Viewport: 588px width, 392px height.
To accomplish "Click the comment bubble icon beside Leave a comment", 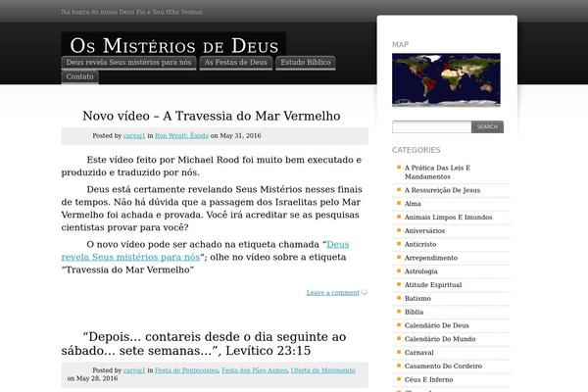I will (365, 293).
